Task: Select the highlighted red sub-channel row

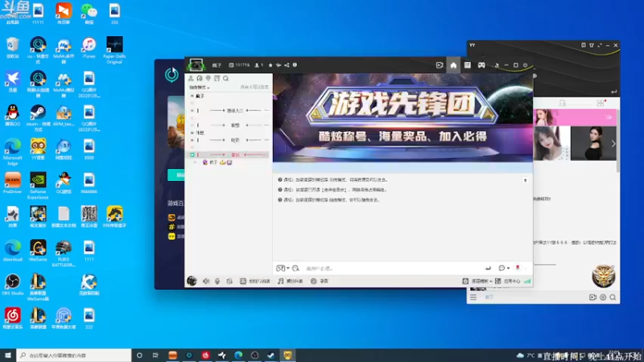Action: point(229,154)
